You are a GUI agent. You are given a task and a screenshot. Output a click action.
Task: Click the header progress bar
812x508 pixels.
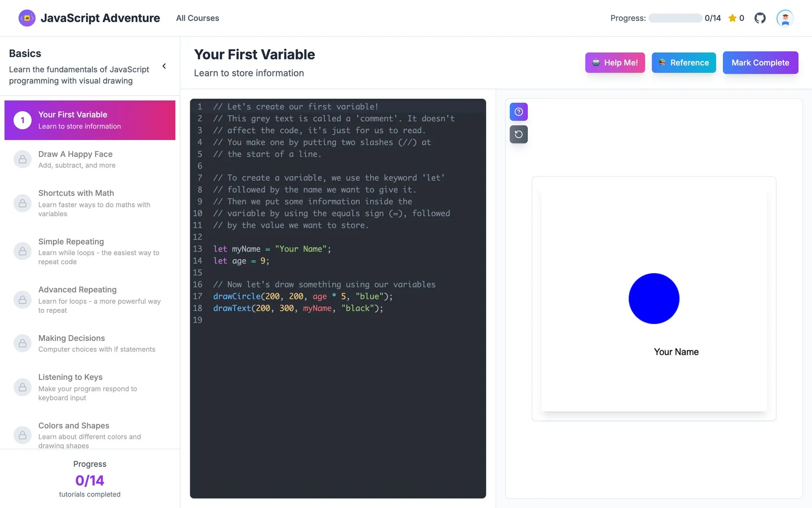tap(675, 18)
